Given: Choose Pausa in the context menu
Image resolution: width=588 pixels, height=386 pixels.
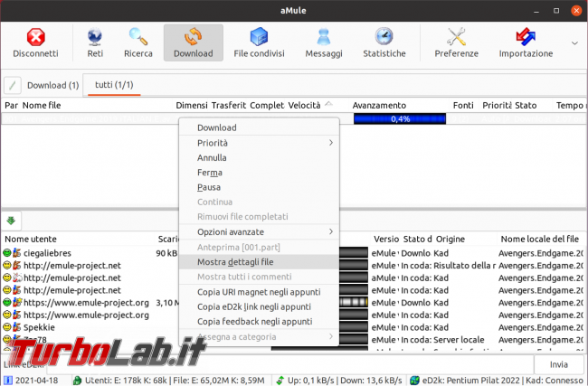Looking at the screenshot, I should click(259, 187).
